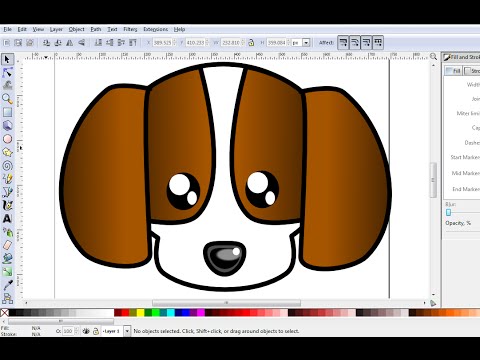Viewport: 480px width, 360px height.
Task: Click the opacity O: input field
Action: 70,331
